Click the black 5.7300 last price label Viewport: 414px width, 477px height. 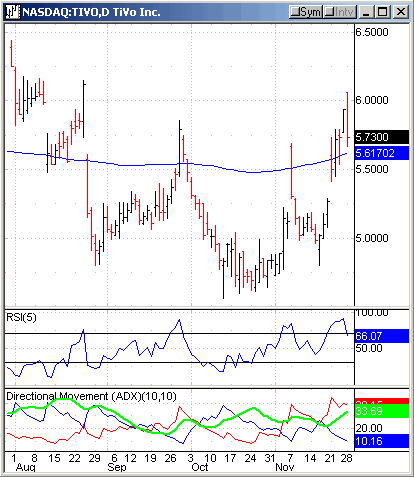[x=382, y=137]
